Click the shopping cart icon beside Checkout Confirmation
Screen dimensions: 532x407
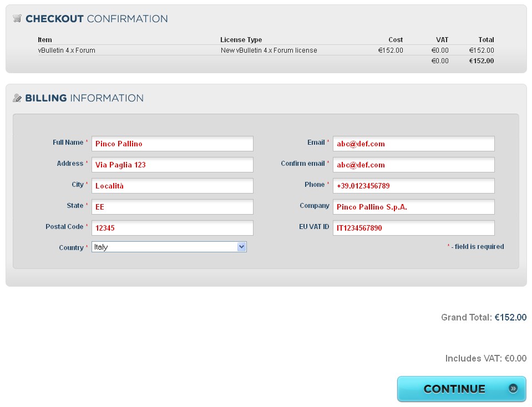coord(17,18)
